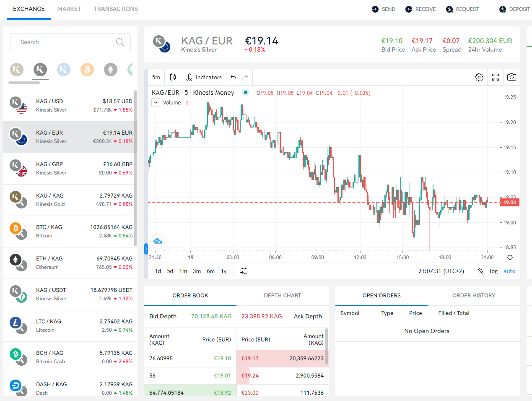Open the Indicators function menu
This screenshot has height=401, width=532.
click(204, 77)
